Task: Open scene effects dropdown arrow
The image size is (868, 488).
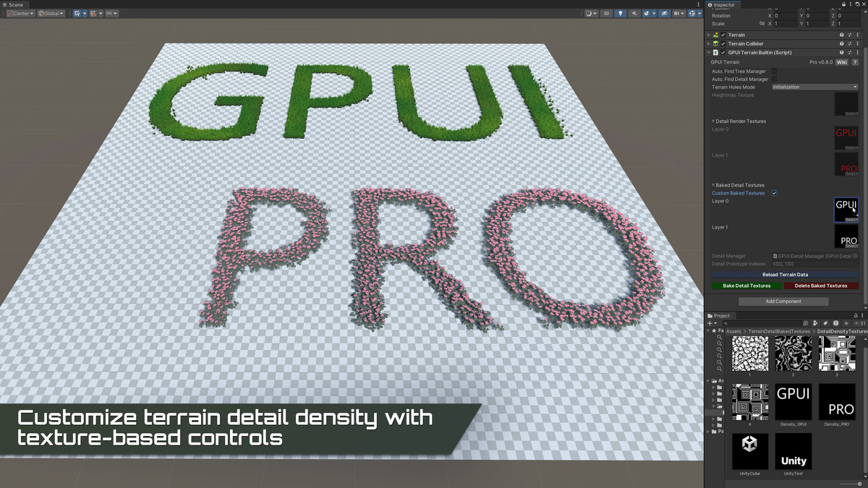Action: pyautogui.click(x=654, y=13)
